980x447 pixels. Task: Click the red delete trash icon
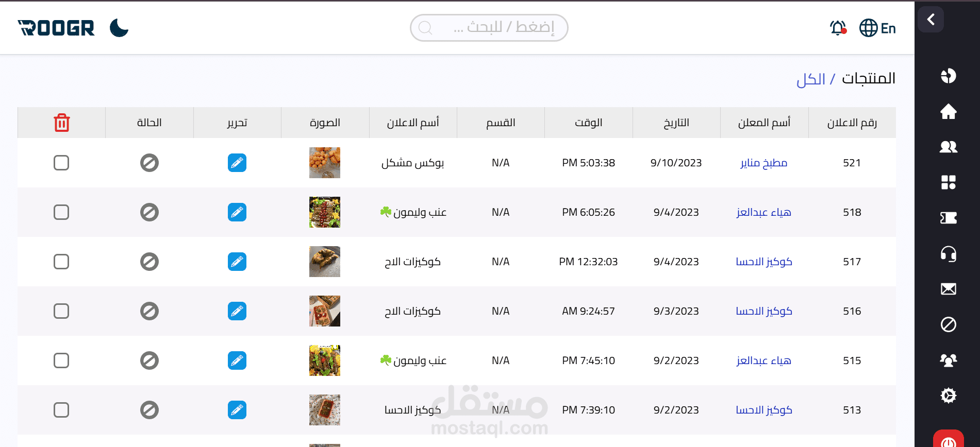point(62,123)
